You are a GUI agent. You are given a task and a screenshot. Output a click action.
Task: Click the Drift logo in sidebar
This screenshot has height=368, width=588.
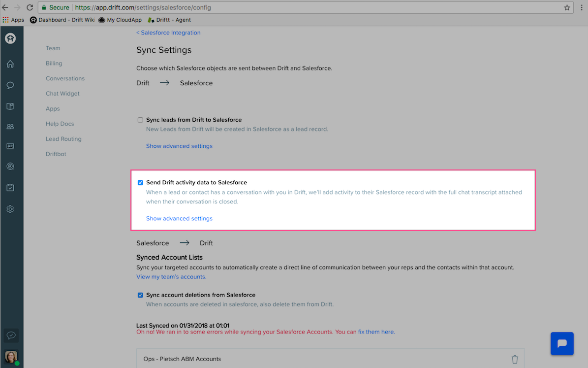10,38
